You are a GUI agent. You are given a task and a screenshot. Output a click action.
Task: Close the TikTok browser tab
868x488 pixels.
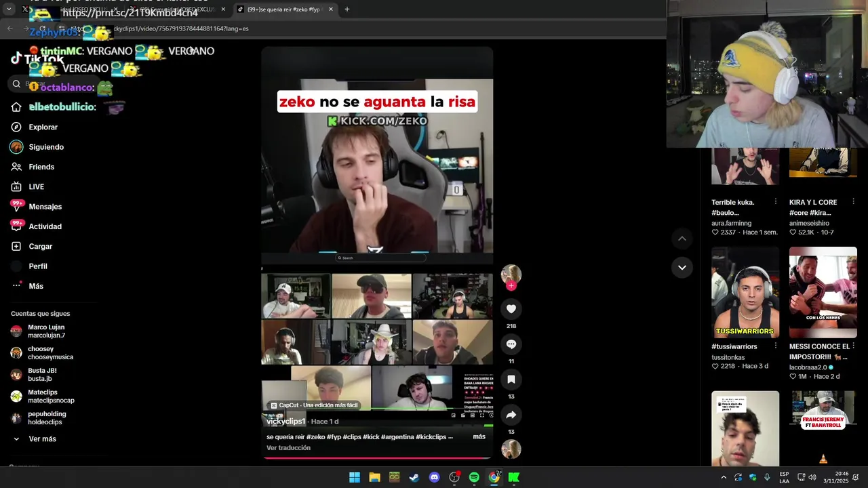(331, 9)
